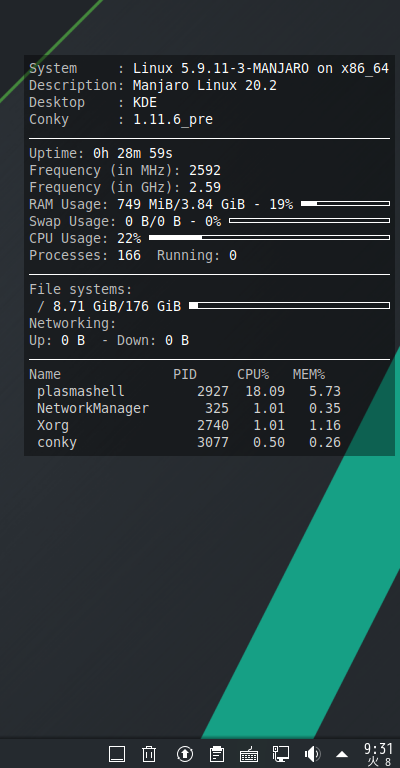This screenshot has width=400, height=768.
Task: Open the software updates tray icon
Action: [x=185, y=754]
